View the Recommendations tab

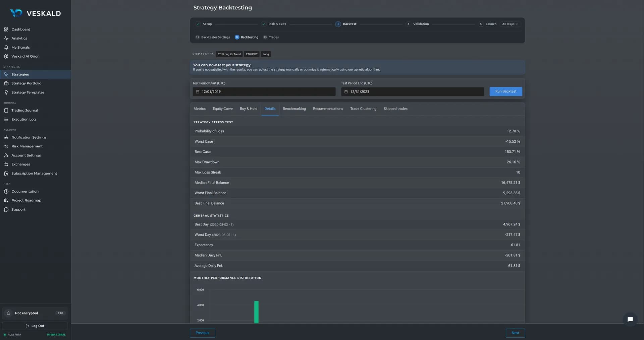(x=328, y=109)
